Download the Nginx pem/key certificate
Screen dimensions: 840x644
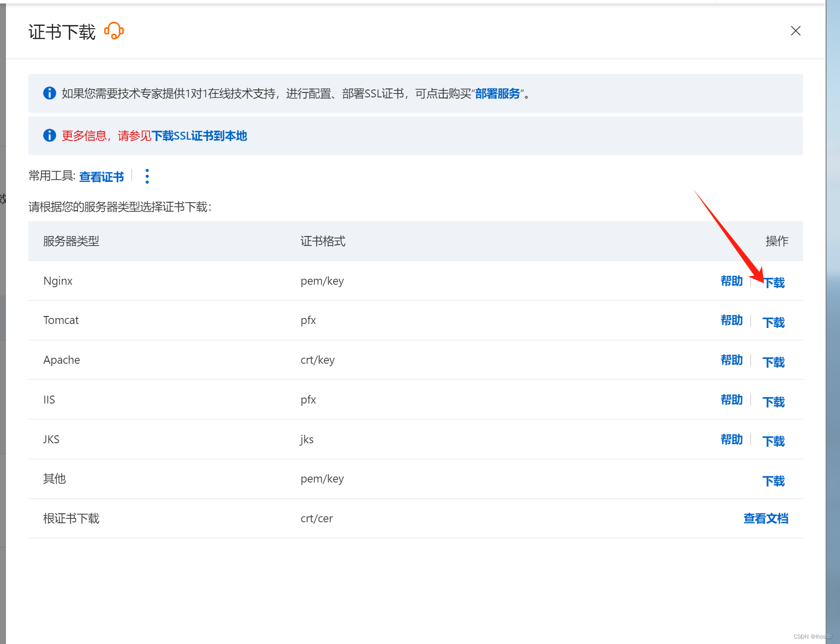point(774,283)
